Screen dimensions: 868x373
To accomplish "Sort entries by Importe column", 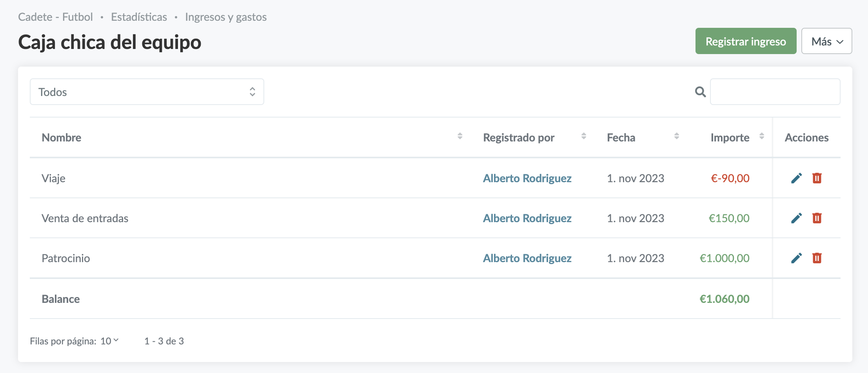I will click(761, 136).
